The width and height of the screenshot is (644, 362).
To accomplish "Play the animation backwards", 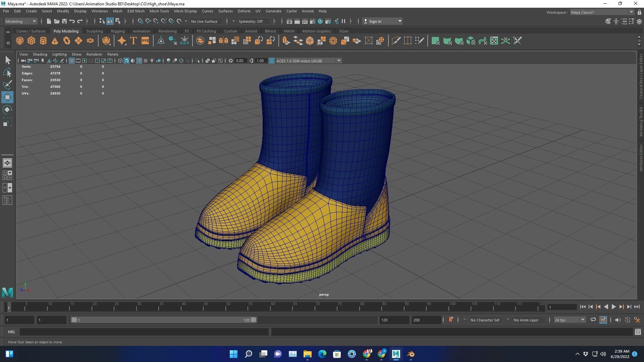I will [606, 307].
